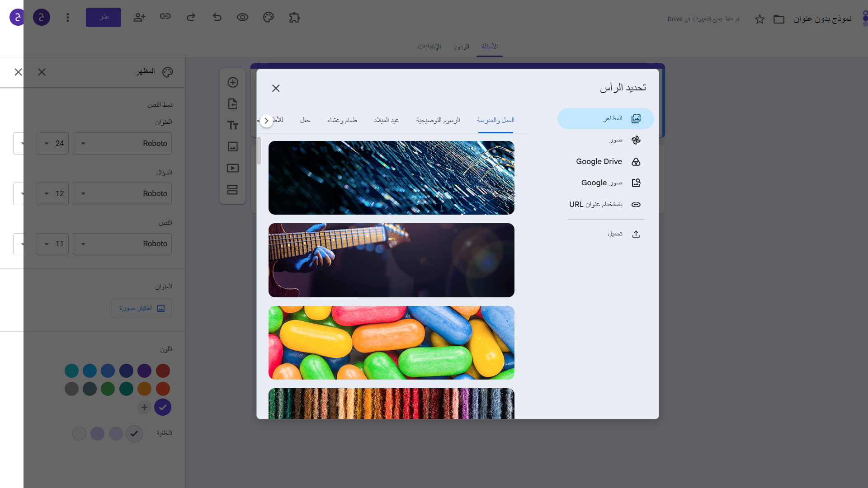Click the نشر publish button

point(104,17)
